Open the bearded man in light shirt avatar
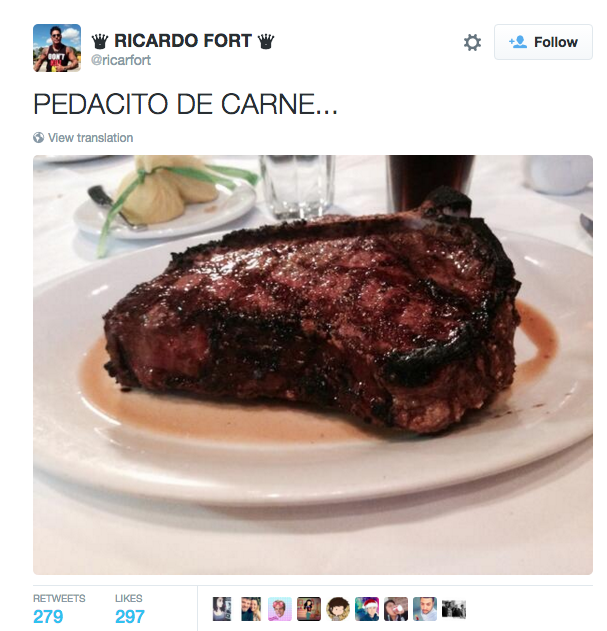 click(x=425, y=608)
